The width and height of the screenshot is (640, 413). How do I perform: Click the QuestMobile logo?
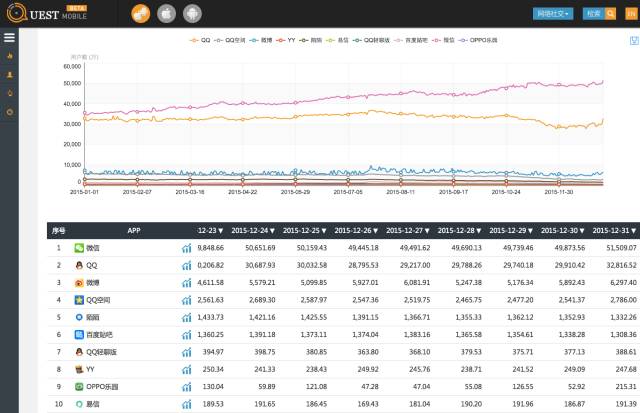47,13
